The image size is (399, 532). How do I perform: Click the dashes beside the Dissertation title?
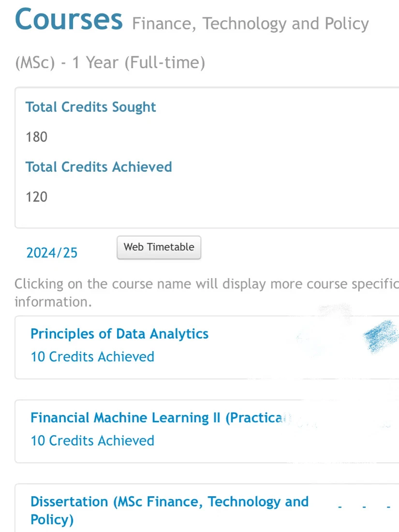[x=364, y=507]
